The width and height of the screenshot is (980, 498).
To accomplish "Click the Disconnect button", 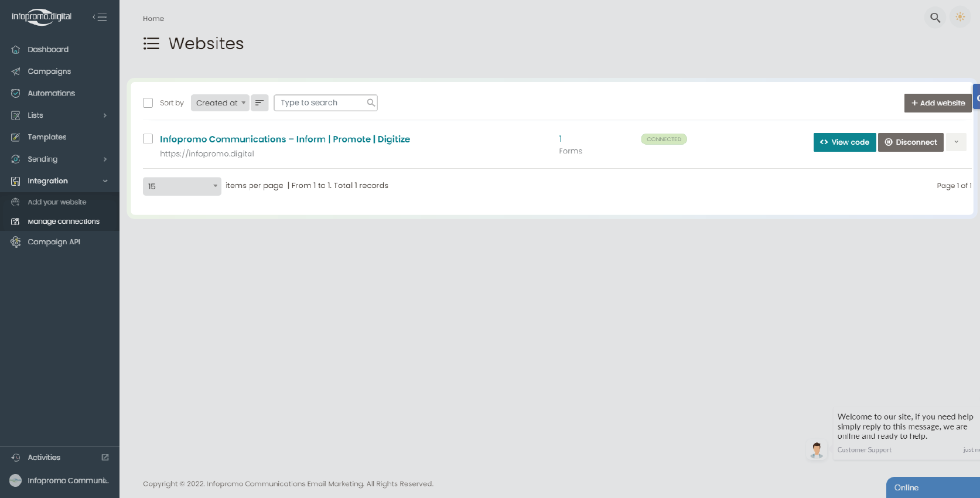I will pos(911,142).
